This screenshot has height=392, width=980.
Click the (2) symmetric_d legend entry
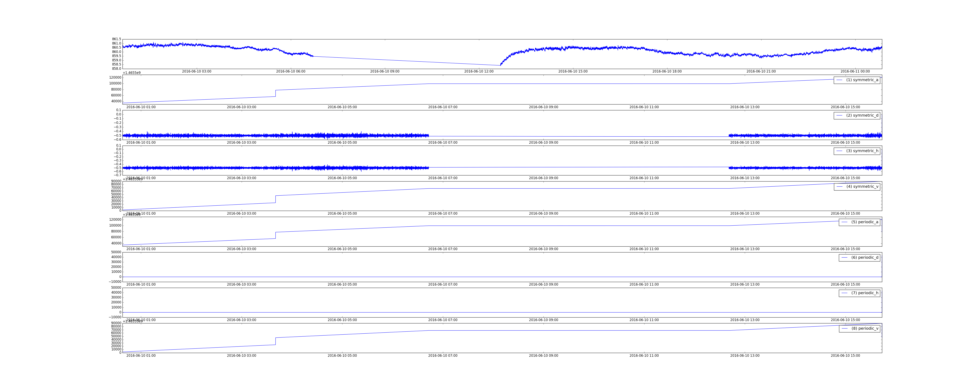[857, 115]
